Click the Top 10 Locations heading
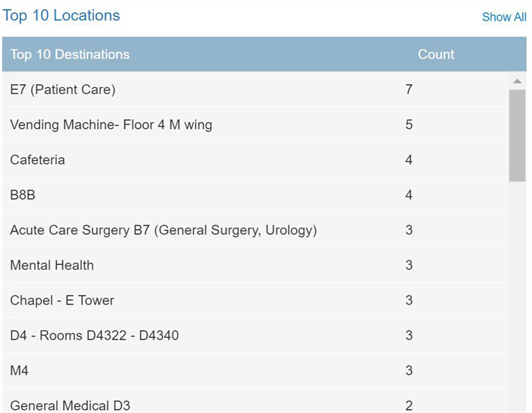The height and width of the screenshot is (413, 532). click(61, 16)
